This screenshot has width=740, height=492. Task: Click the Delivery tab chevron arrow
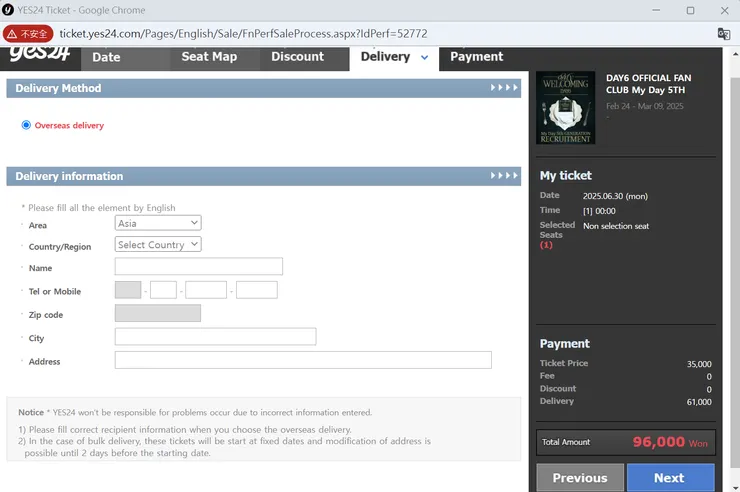[424, 58]
